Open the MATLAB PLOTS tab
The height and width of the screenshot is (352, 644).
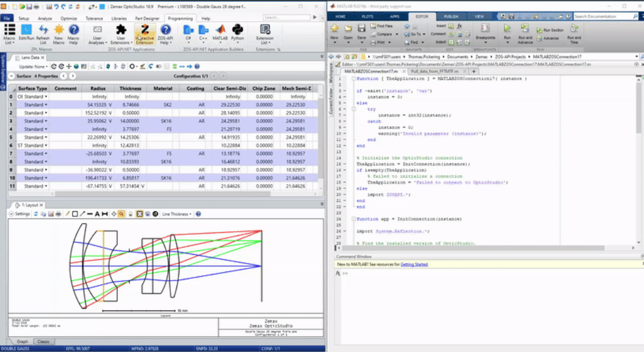[x=367, y=16]
